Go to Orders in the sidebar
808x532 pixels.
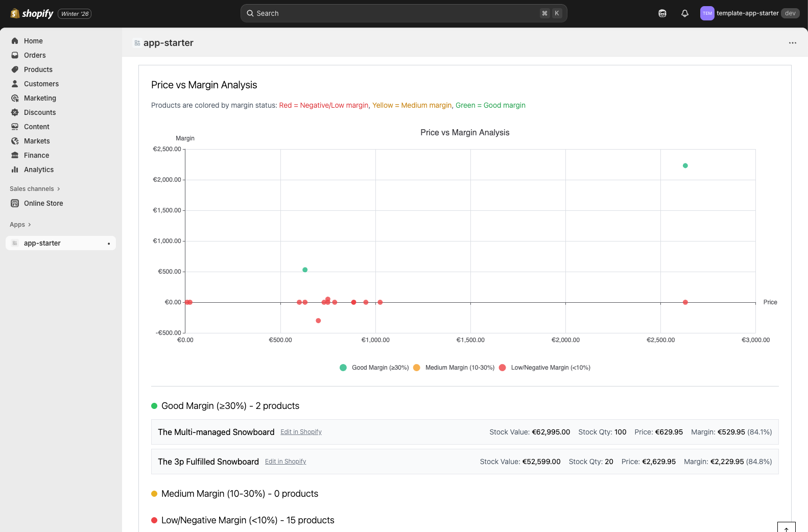tap(35, 55)
